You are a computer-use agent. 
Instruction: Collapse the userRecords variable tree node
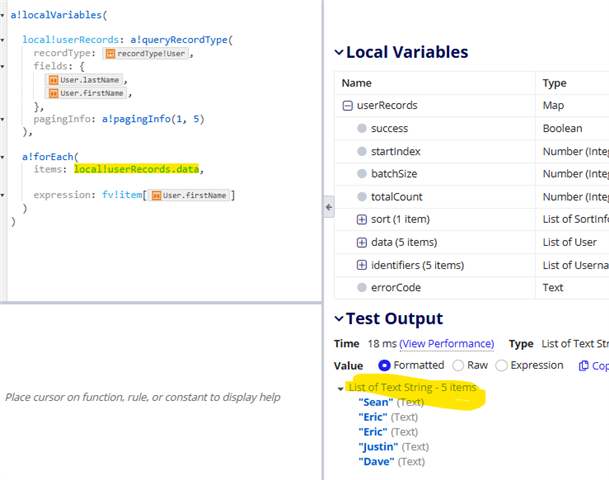pos(347,106)
